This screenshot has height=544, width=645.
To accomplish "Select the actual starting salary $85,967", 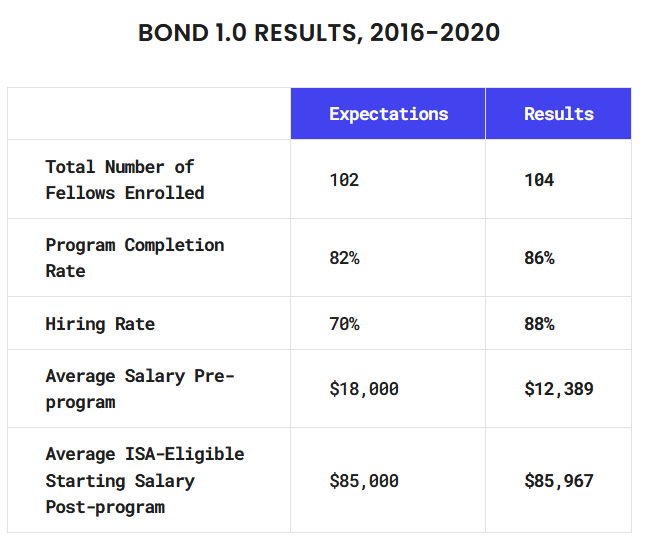I will pyautogui.click(x=559, y=481).
